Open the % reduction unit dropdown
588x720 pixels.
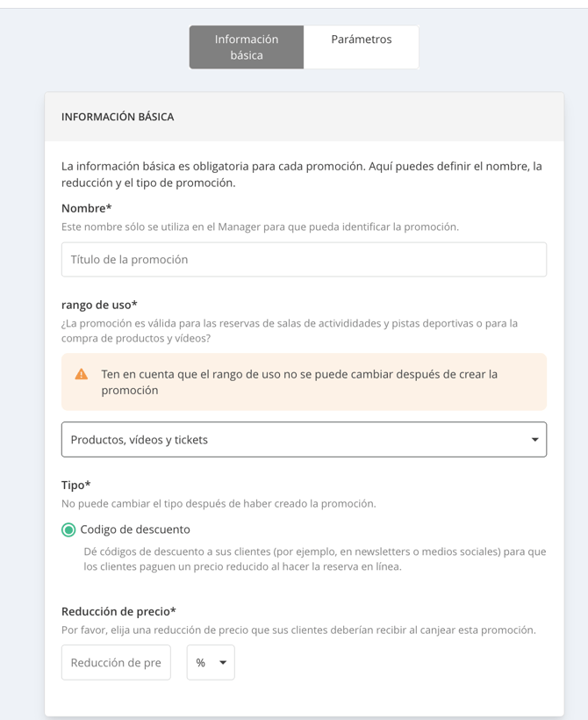click(x=211, y=663)
